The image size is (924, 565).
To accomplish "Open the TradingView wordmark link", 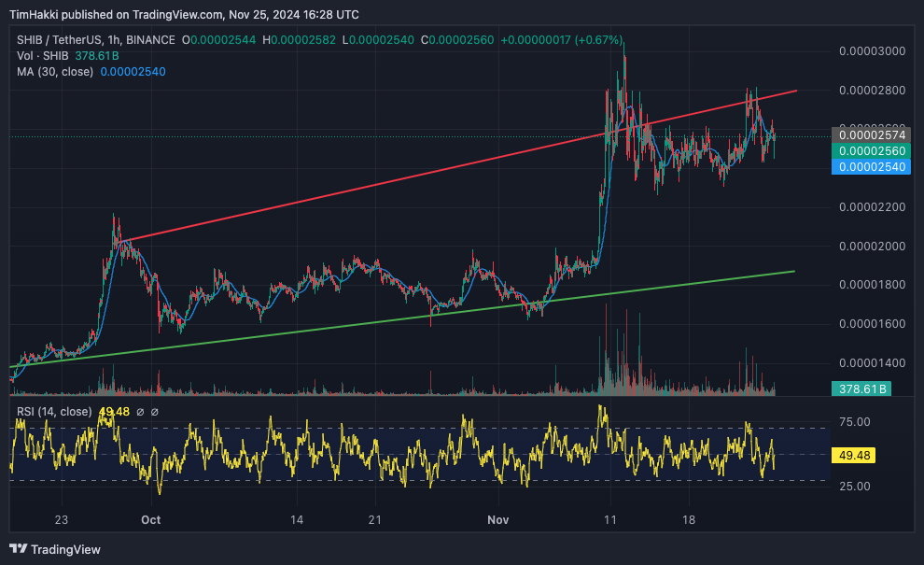I will point(65,550).
